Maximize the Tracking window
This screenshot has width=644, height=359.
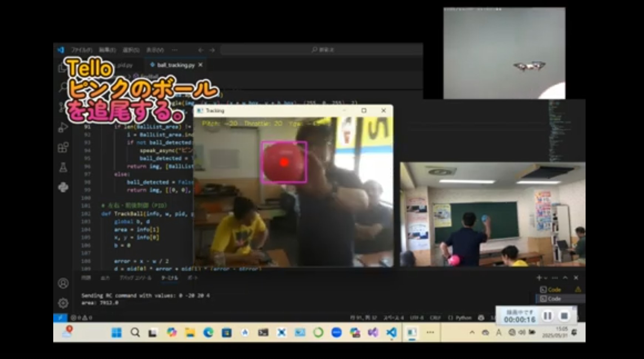coord(364,111)
